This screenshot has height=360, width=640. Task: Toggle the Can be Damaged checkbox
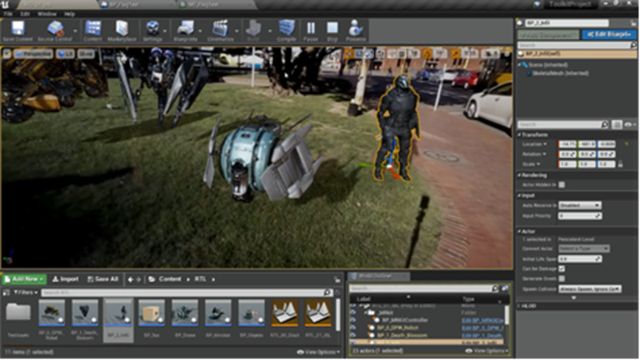(562, 269)
